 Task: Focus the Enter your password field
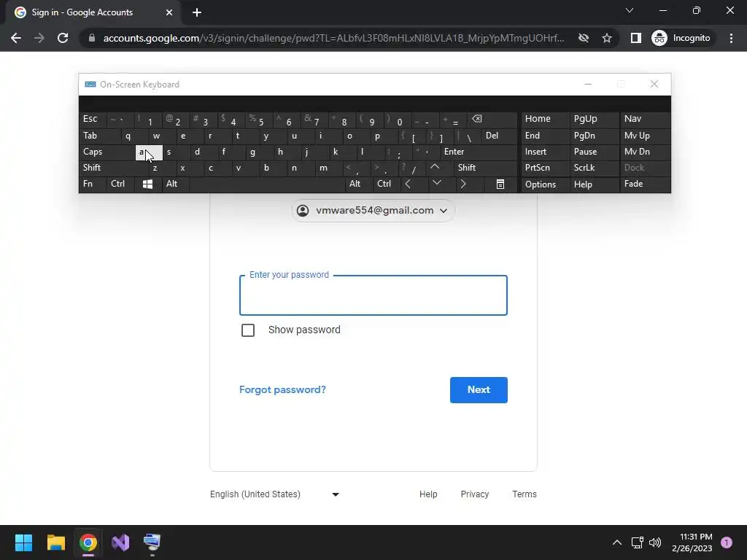[x=373, y=295]
